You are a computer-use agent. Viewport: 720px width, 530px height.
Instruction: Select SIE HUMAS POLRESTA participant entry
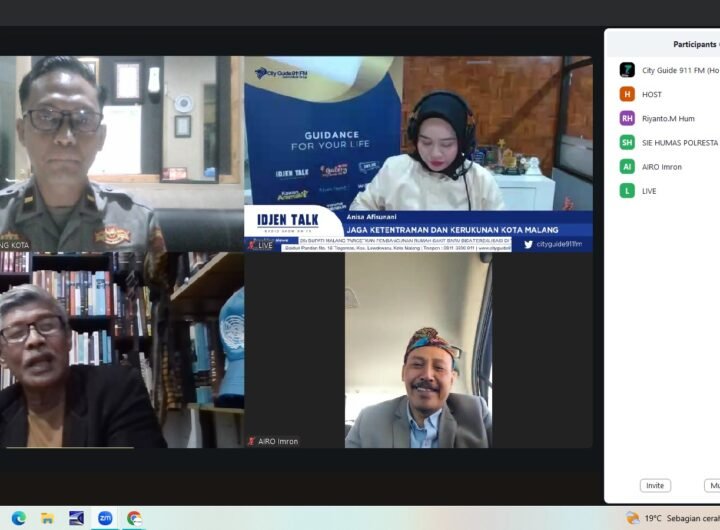click(x=680, y=142)
